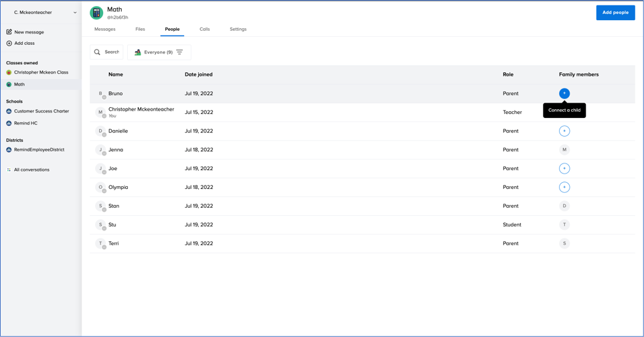Click Jenna's family member M badge

564,150
